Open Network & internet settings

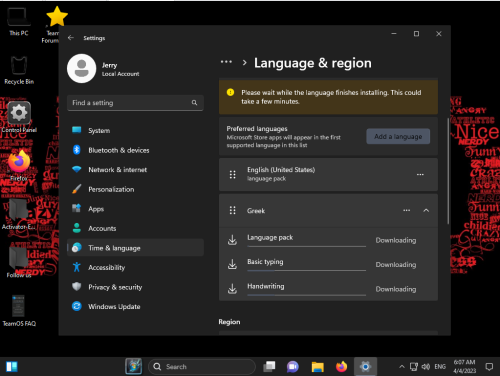point(135,170)
